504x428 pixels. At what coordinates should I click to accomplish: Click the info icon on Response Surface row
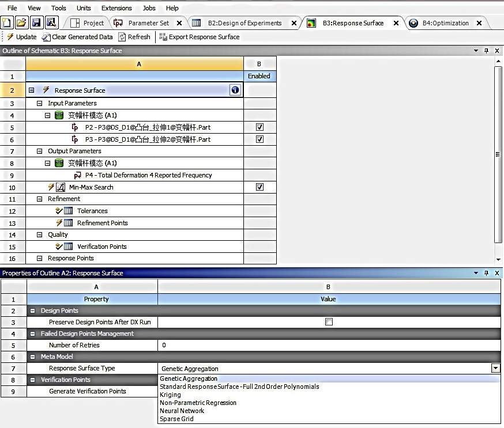point(235,90)
